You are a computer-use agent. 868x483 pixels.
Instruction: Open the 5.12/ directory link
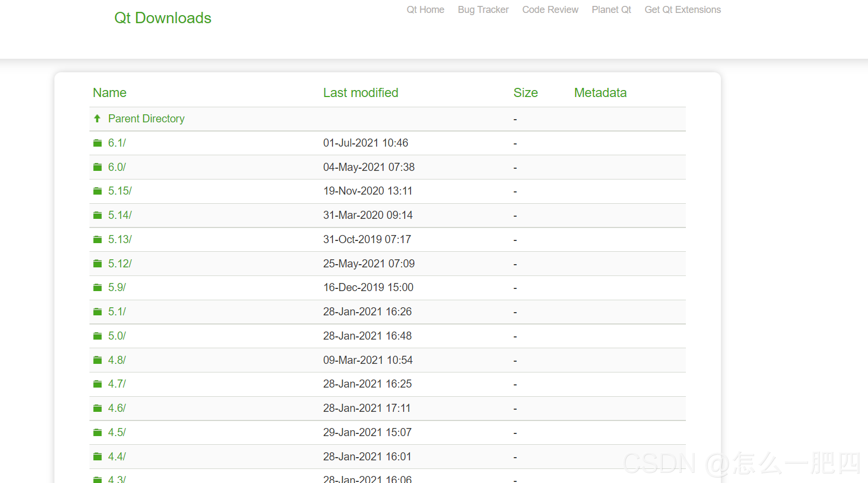120,264
